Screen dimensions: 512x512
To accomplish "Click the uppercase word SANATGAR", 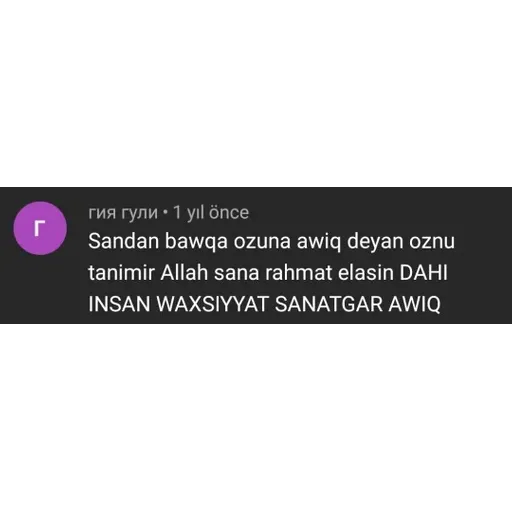I will pyautogui.click(x=329, y=304).
